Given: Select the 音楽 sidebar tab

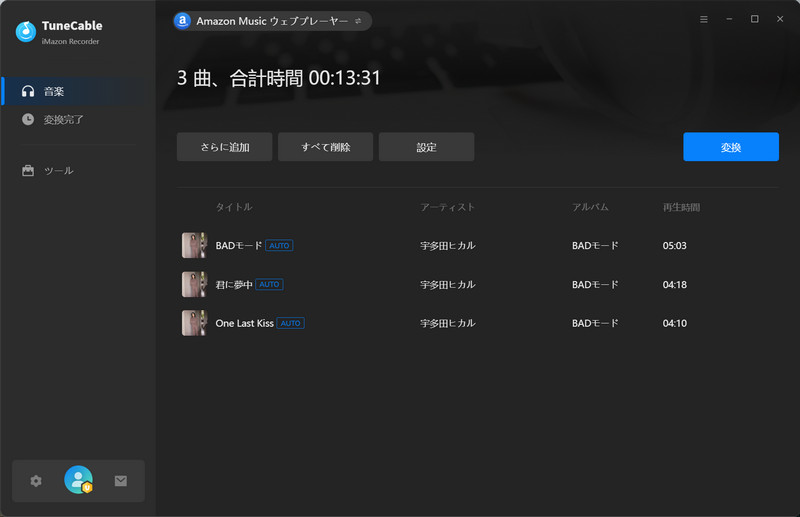Looking at the screenshot, I should (78, 91).
